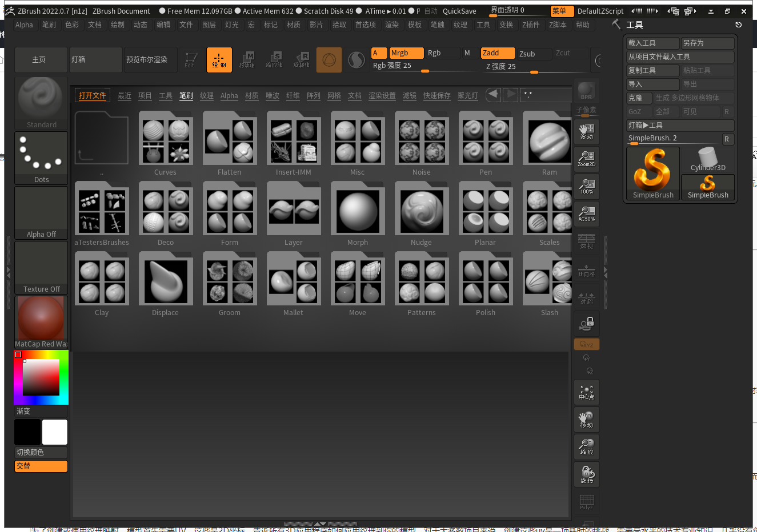This screenshot has height=532, width=757.
Task: Click the Save As (另存为) button
Action: [707, 43]
